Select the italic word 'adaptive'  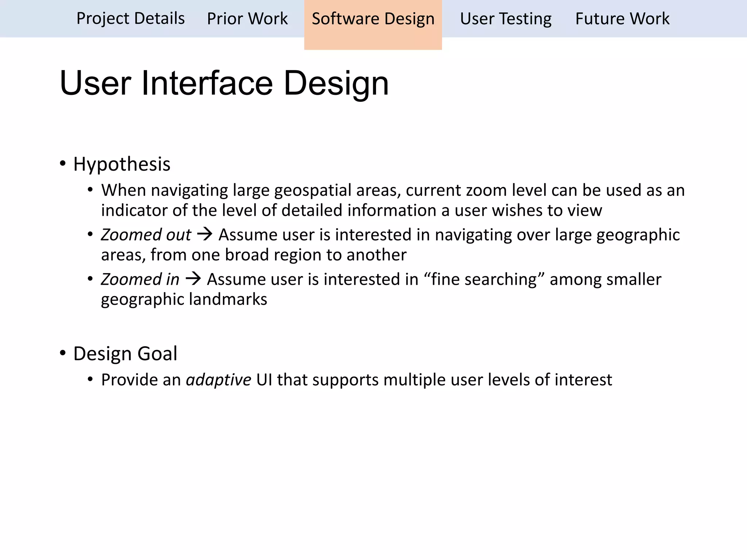pyautogui.click(x=218, y=380)
